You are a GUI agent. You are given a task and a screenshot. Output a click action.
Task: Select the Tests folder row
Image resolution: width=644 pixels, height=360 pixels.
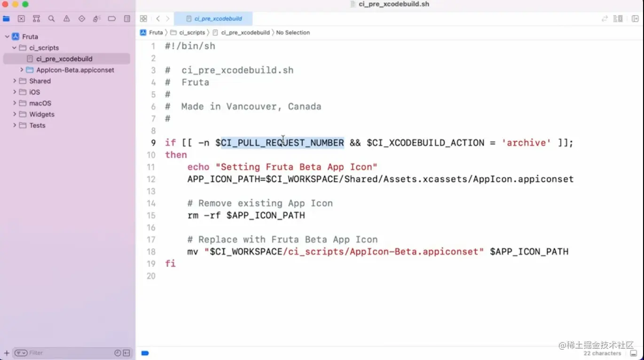67,125
